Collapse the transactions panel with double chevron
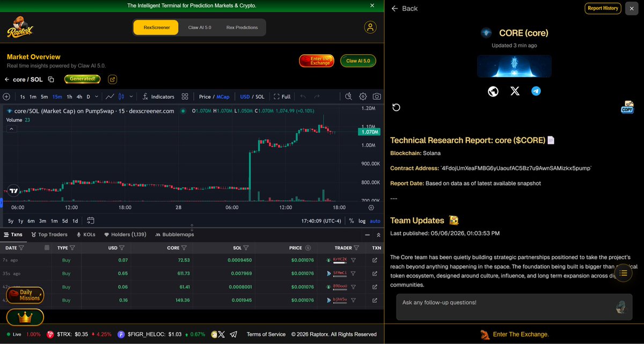The image size is (644, 344). click(378, 235)
